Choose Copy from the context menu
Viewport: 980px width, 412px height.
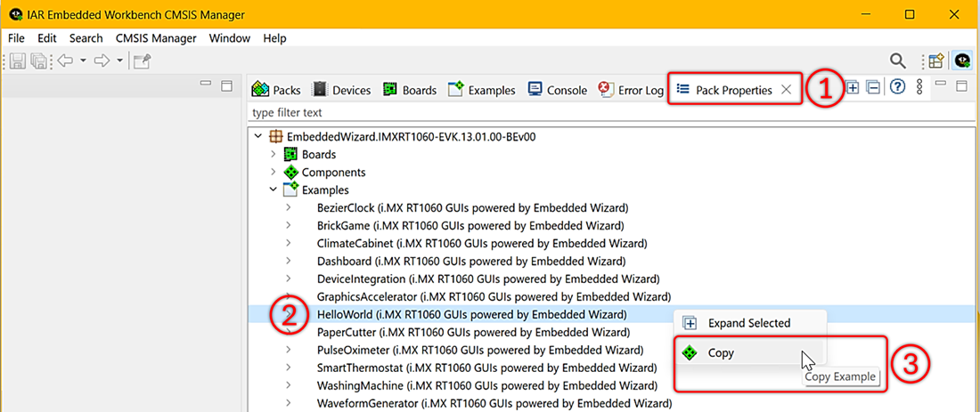point(721,353)
